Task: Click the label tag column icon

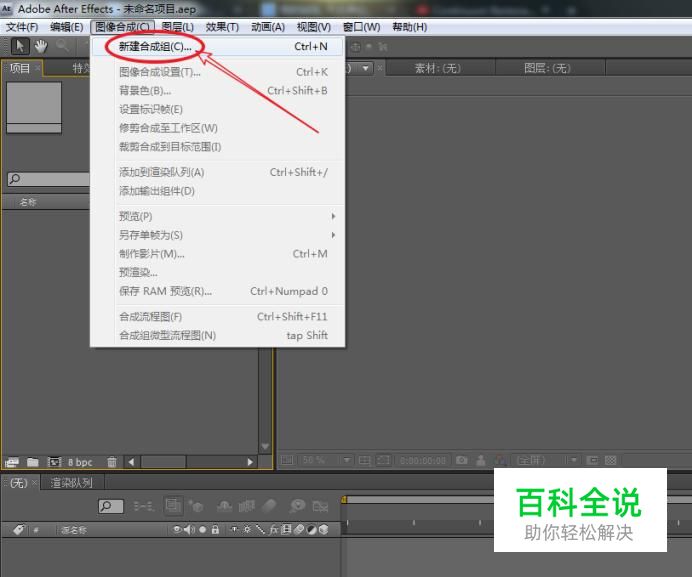Action: tap(19, 529)
